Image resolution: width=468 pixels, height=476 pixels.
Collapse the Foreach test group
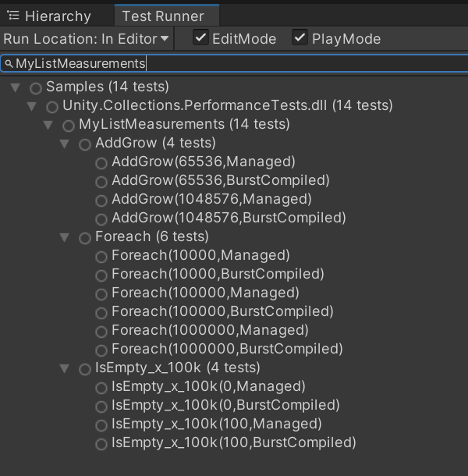[65, 238]
